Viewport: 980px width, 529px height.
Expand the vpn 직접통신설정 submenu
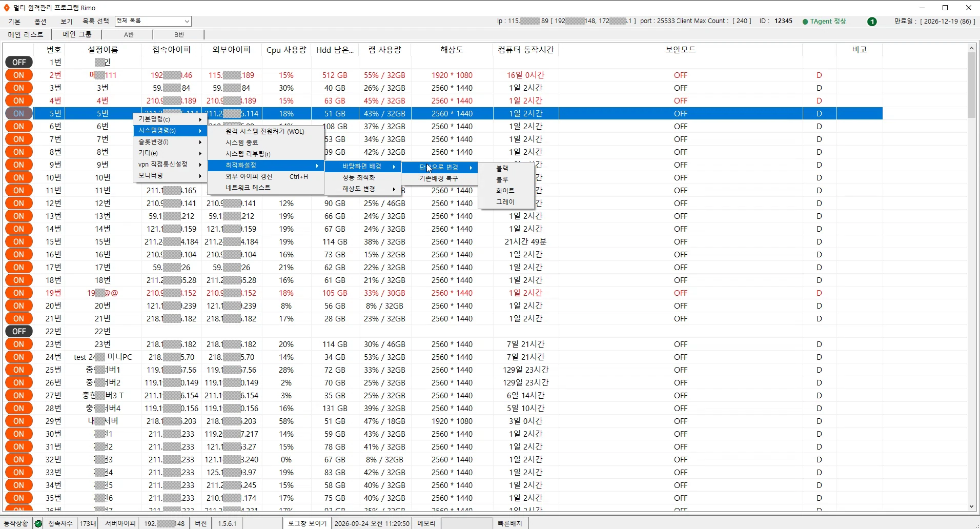pyautogui.click(x=170, y=164)
